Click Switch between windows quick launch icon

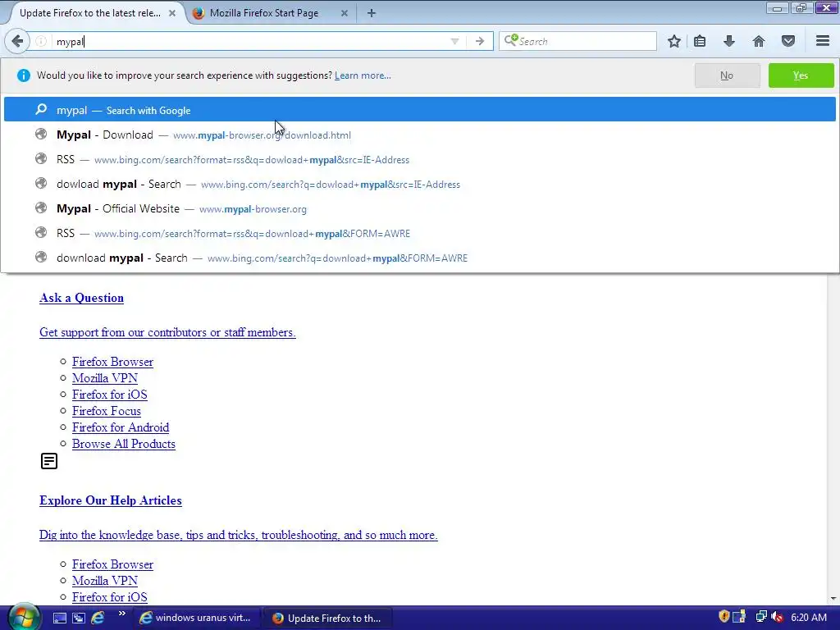point(78,619)
